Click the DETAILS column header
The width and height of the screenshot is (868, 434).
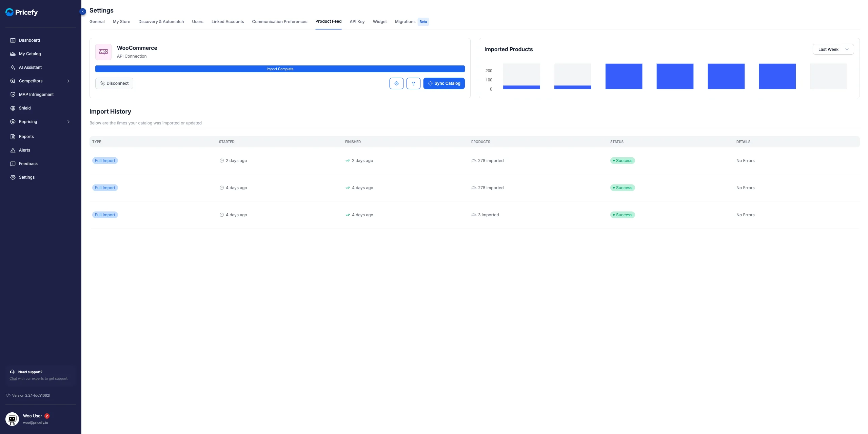click(743, 142)
